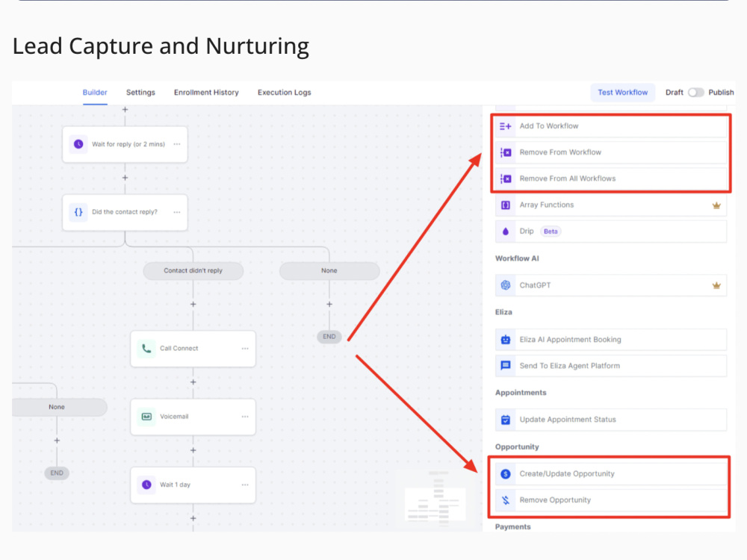Select Create/Update Opportunity action
Image resolution: width=747 pixels, height=560 pixels.
click(x=611, y=474)
